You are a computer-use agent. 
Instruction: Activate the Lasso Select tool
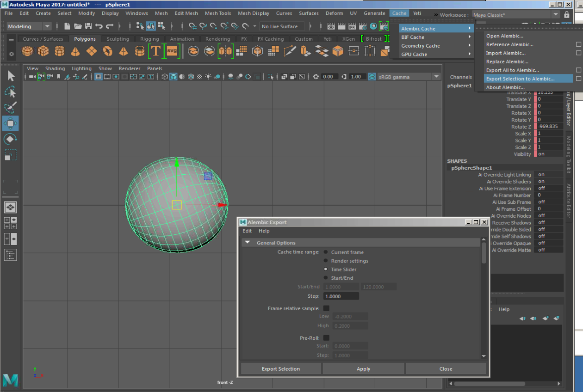click(10, 92)
